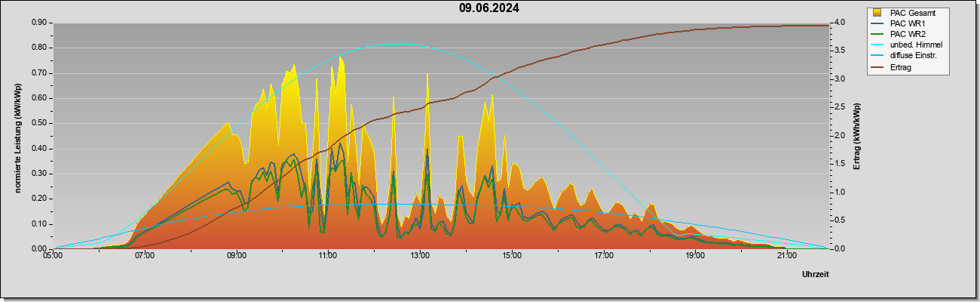Select the PAC WR2 legend entry
The height and width of the screenshot is (302, 980).
point(907,34)
